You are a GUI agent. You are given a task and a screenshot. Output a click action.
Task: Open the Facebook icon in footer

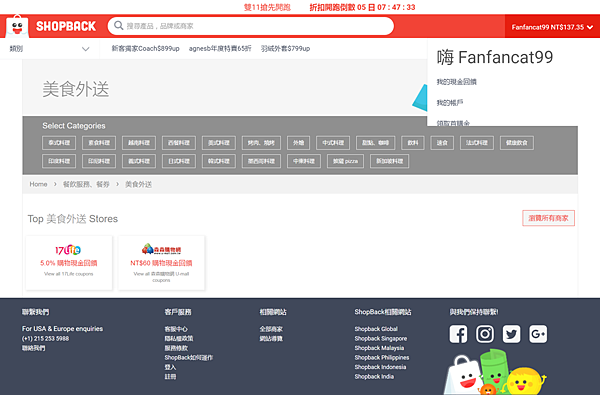tap(458, 334)
